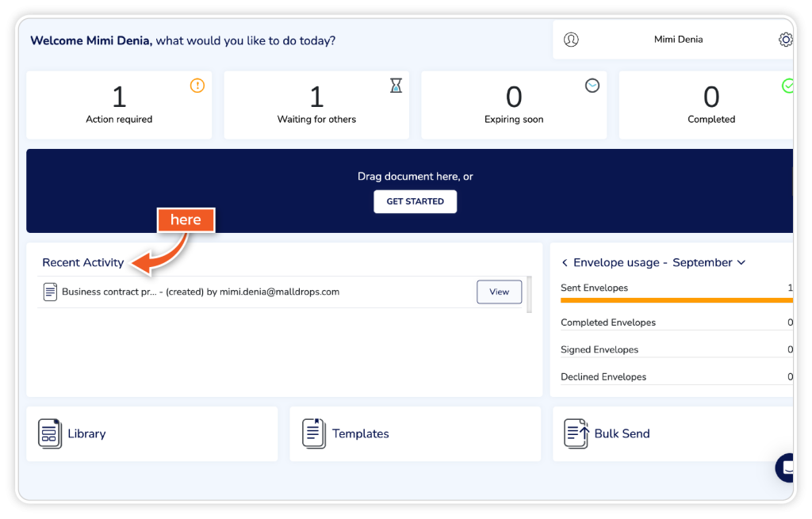
Task: Click the user profile avatar icon
Action: pos(571,40)
